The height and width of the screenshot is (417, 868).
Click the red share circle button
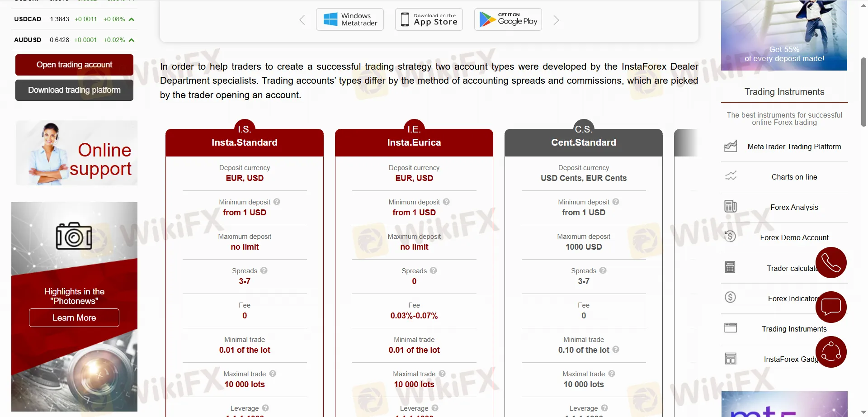[x=831, y=352]
